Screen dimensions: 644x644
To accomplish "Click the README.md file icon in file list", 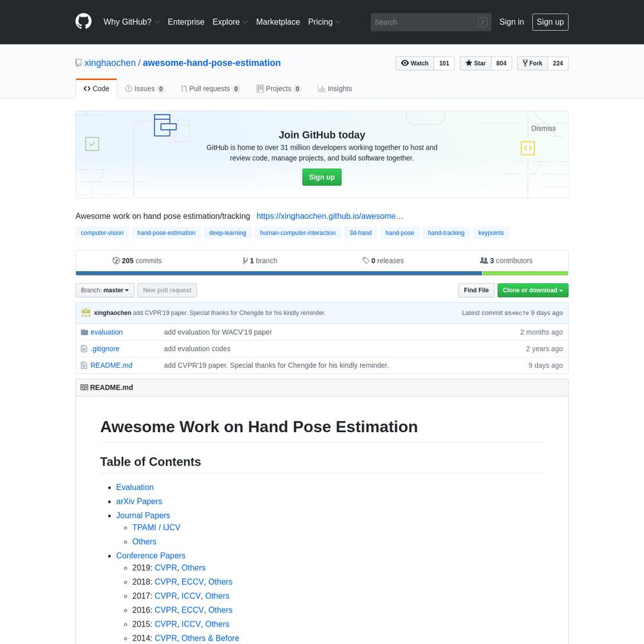I will click(x=84, y=365).
